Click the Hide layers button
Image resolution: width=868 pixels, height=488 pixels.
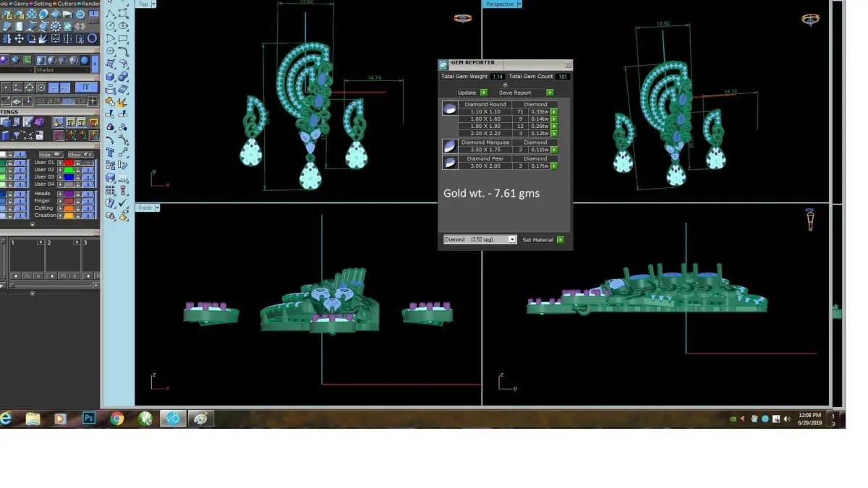click(51, 154)
